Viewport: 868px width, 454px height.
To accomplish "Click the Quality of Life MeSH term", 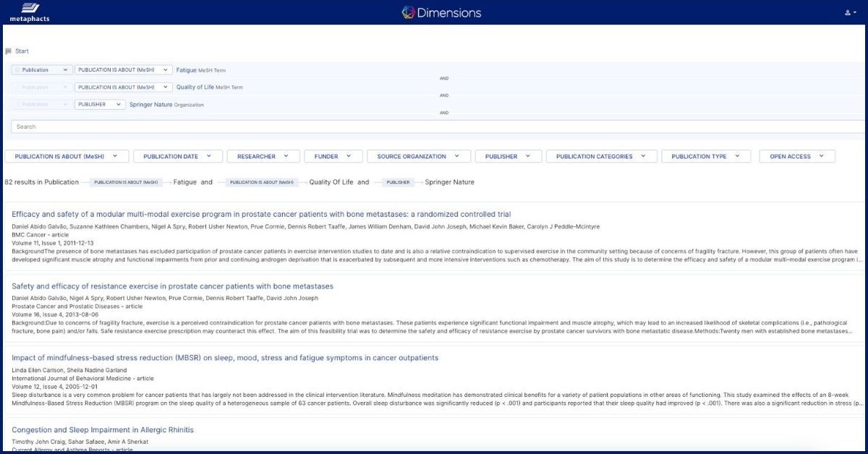I will point(195,87).
